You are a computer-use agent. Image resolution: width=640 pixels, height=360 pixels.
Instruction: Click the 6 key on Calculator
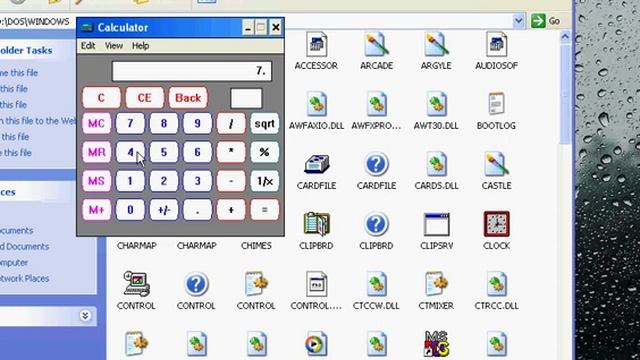tap(197, 152)
